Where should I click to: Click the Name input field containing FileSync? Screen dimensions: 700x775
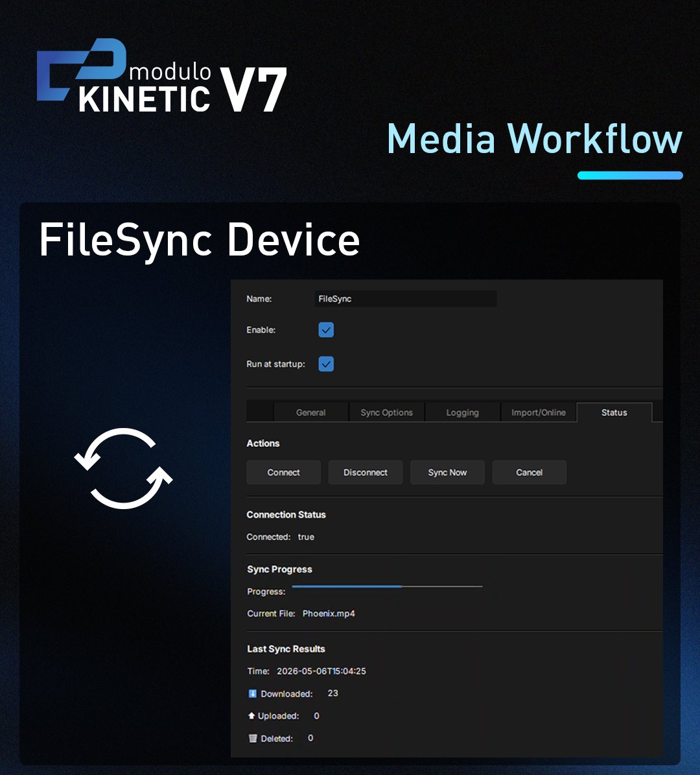(406, 298)
